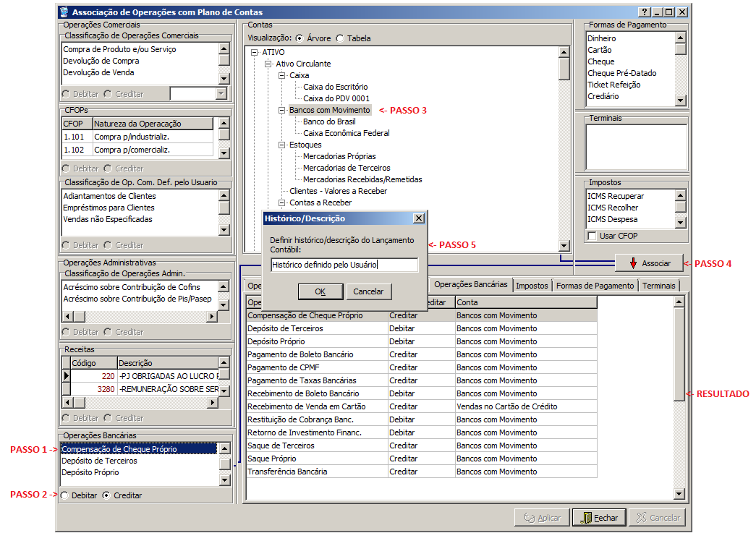Click the Fechar door icon button
This screenshot has width=756, height=533.
point(598,518)
